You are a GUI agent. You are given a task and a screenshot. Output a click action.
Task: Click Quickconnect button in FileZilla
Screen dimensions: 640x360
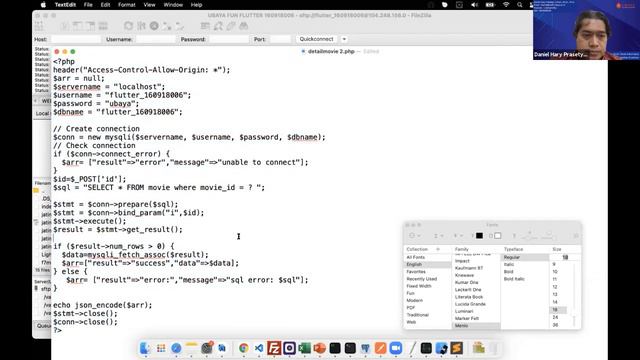[x=316, y=39]
